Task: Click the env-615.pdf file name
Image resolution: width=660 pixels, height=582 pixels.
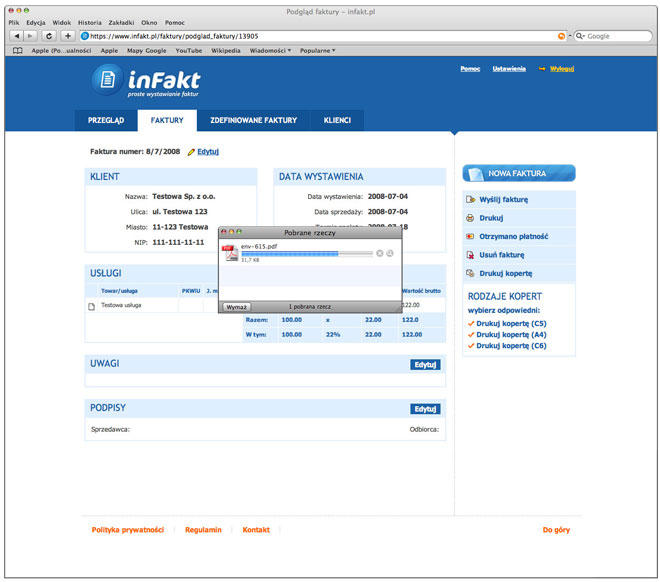Action: point(259,247)
